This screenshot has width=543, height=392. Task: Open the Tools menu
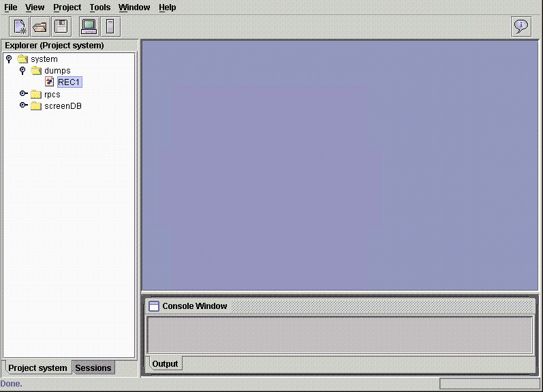(x=100, y=7)
